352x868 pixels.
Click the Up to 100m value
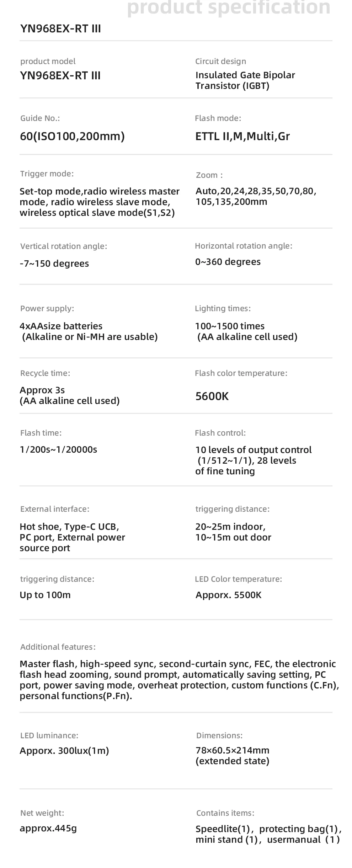point(45,595)
